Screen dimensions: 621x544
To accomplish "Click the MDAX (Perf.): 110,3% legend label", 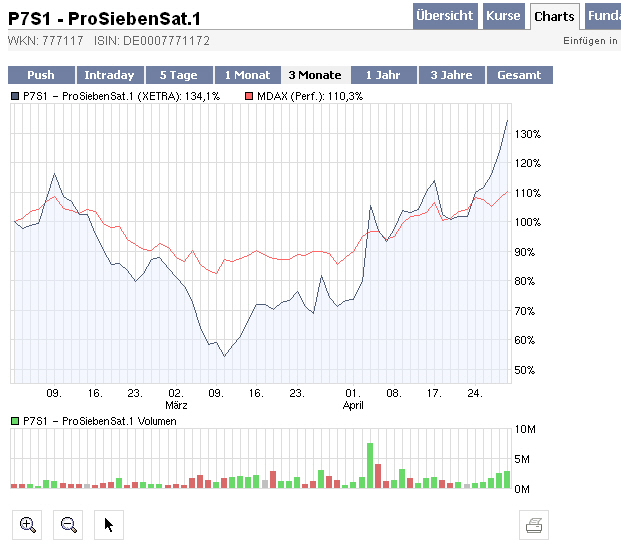I will coord(310,96).
